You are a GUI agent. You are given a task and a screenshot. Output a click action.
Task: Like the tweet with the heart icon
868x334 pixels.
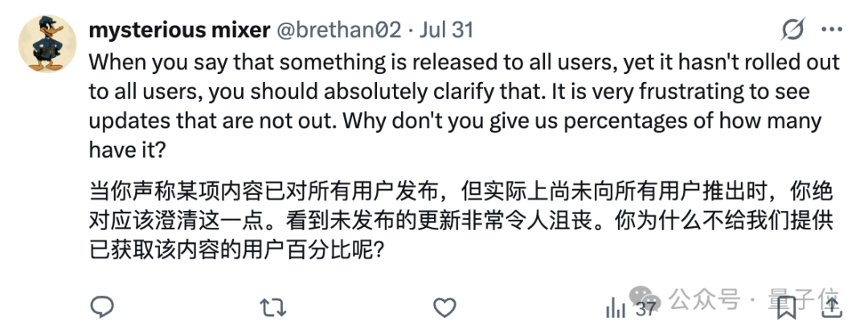point(444,307)
